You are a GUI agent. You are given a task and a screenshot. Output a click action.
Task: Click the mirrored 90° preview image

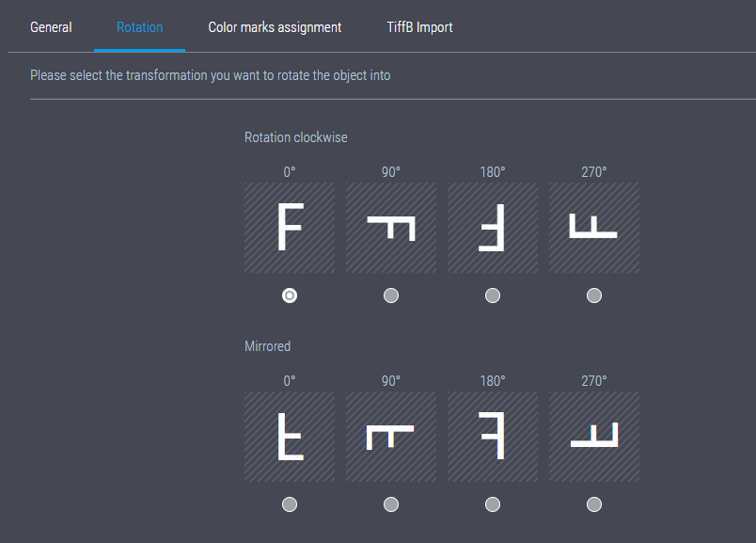coord(390,436)
